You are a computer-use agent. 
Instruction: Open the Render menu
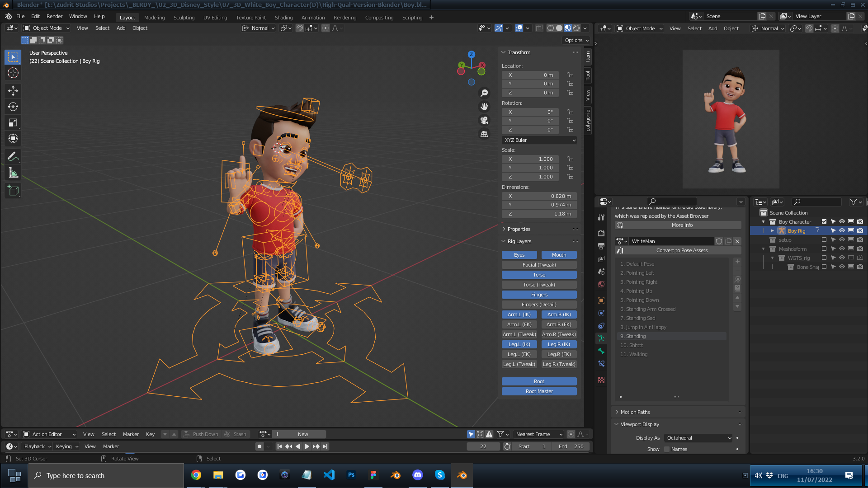54,16
